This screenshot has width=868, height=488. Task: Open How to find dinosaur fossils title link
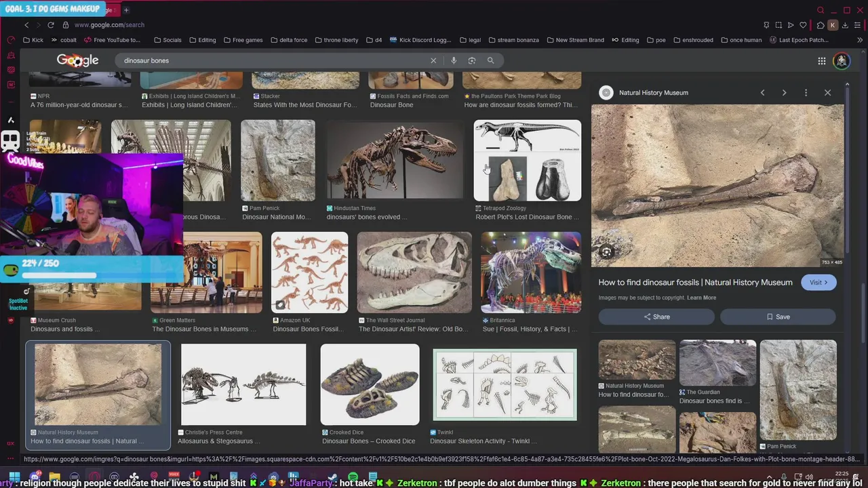(695, 283)
